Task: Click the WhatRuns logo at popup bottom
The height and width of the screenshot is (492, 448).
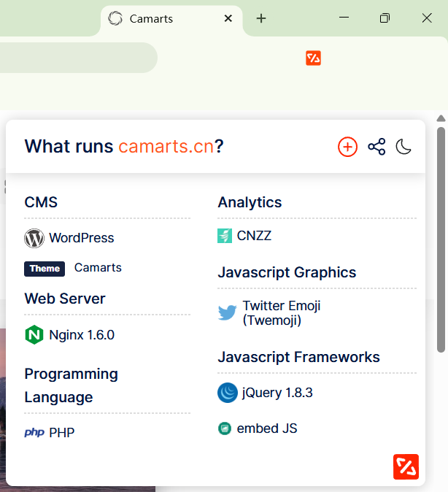Action: click(406, 466)
